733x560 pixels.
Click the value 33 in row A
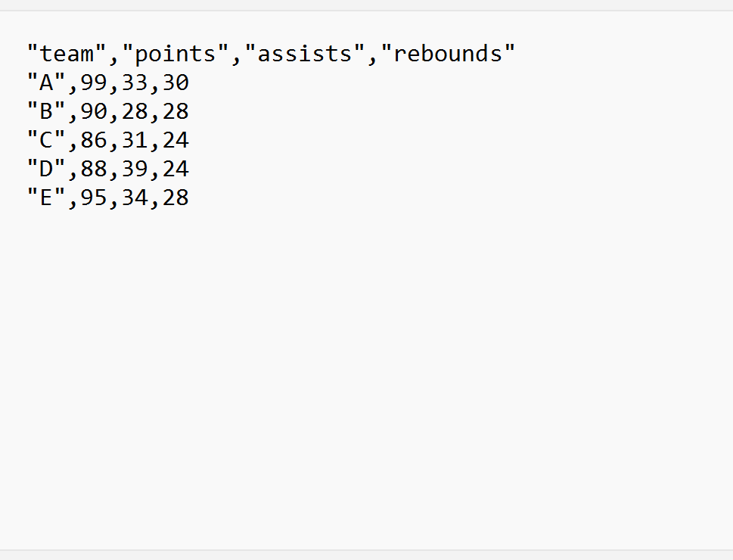pos(135,82)
